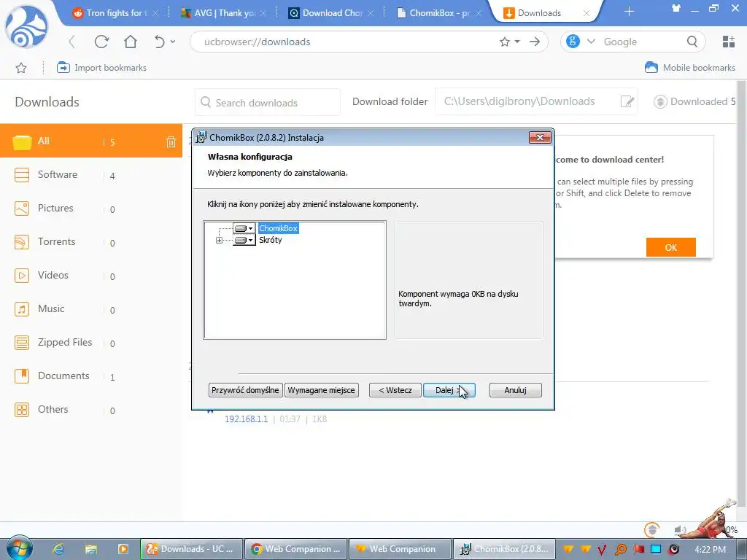Select the Pictures category
This screenshot has width=747, height=560.
91,208
